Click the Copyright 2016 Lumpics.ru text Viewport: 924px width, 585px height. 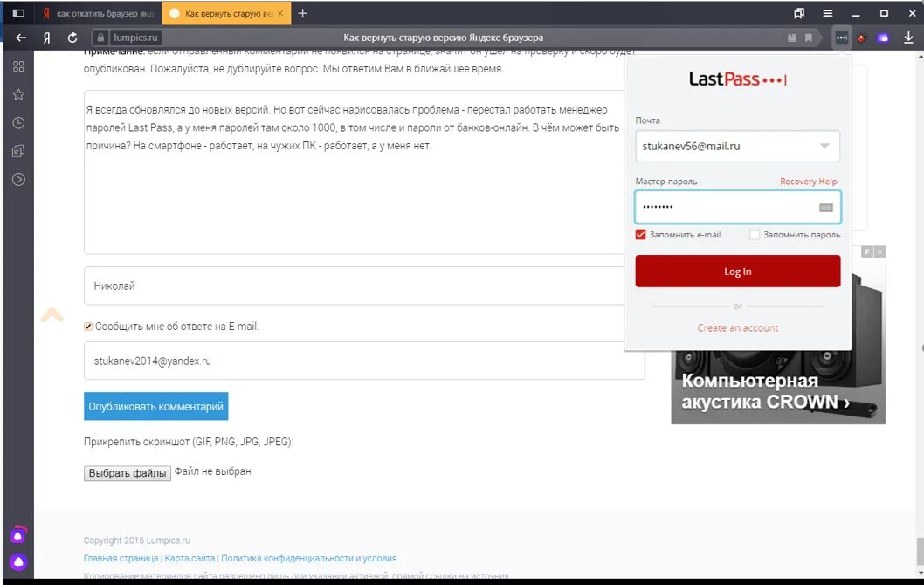[137, 540]
